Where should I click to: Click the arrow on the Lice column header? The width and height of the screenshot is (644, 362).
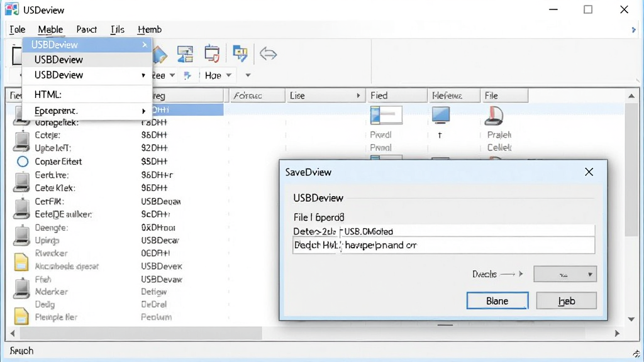point(358,96)
